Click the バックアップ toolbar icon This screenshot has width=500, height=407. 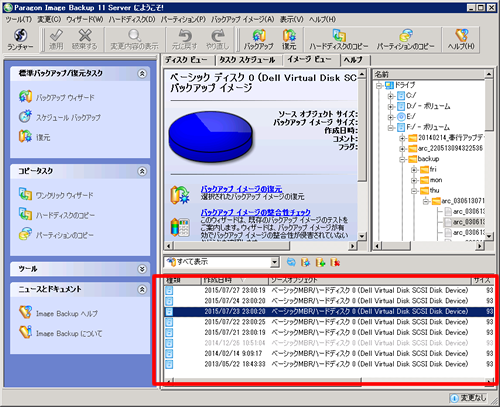point(258,39)
